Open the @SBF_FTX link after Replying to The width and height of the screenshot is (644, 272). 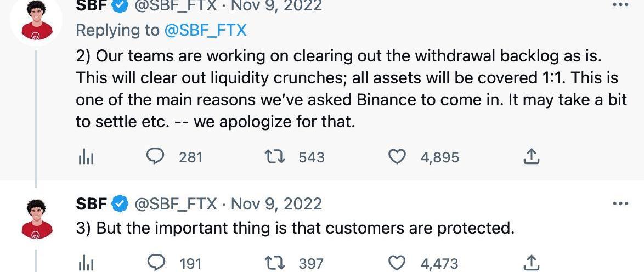coord(205,30)
